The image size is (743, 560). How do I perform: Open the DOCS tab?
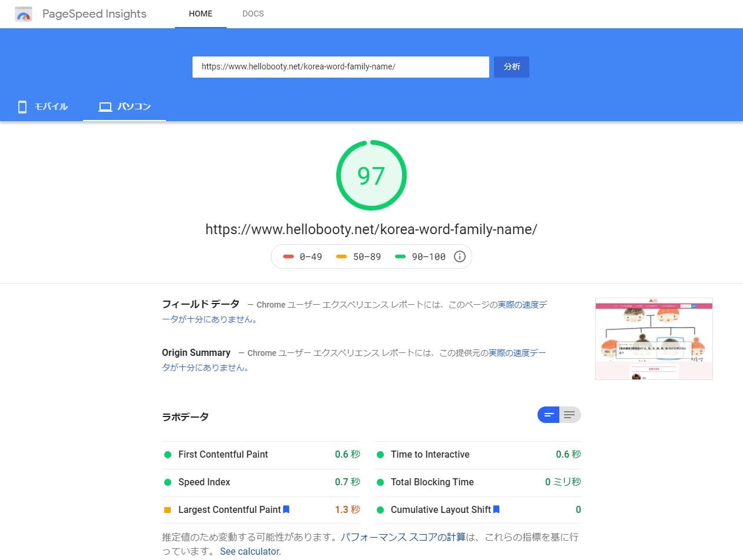pyautogui.click(x=253, y=14)
